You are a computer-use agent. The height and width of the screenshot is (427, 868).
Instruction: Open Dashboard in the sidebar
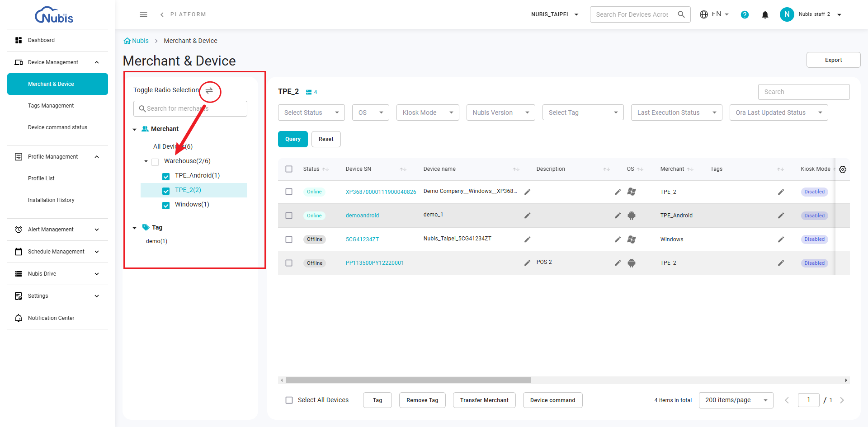[57, 40]
